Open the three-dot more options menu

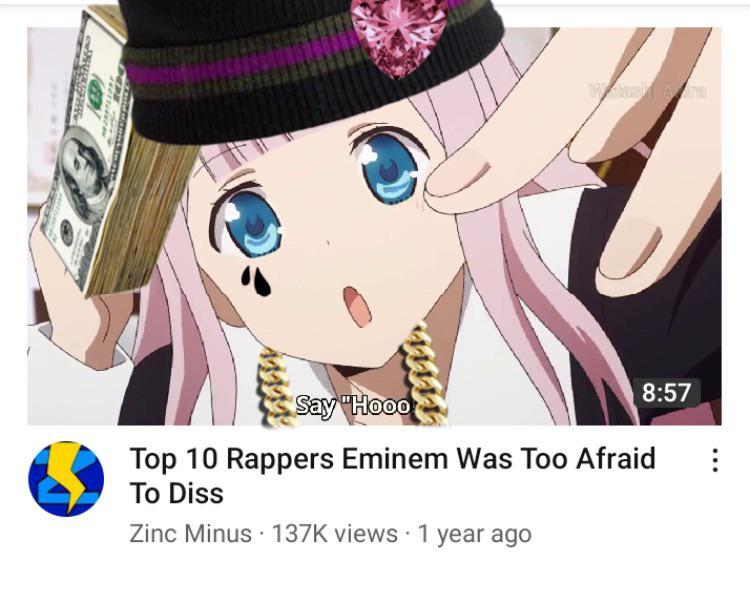click(x=715, y=460)
